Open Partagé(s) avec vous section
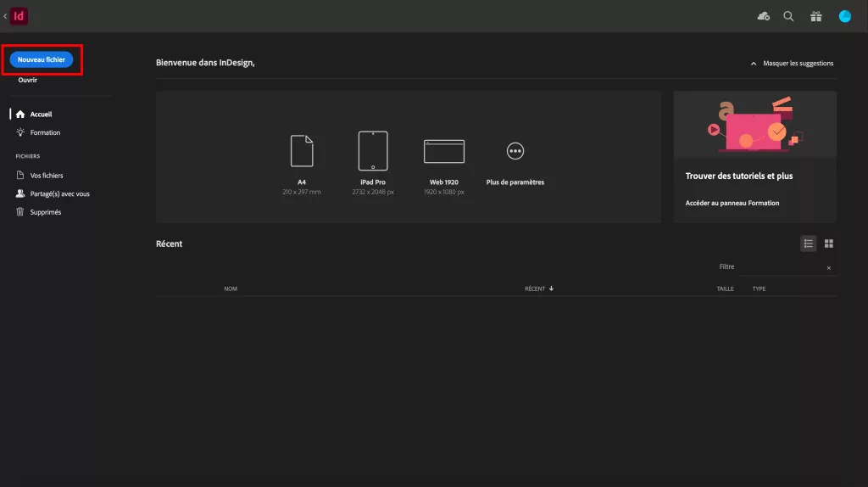 61,193
